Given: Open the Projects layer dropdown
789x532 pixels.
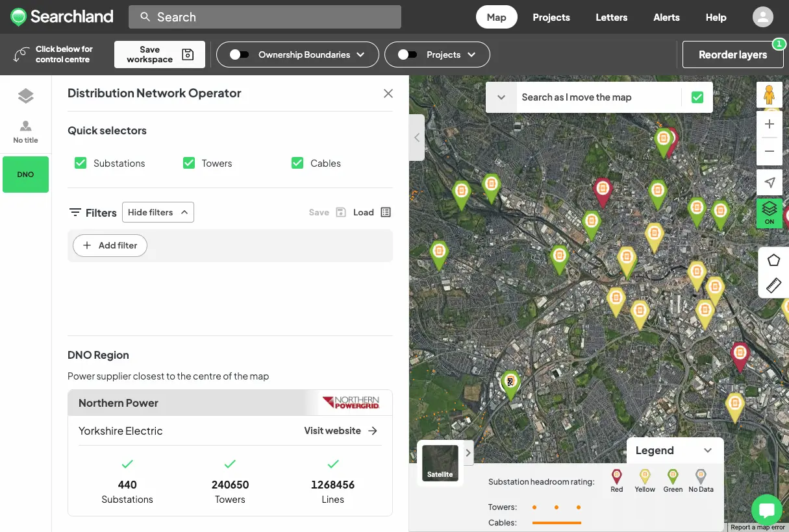Looking at the screenshot, I should tap(472, 54).
